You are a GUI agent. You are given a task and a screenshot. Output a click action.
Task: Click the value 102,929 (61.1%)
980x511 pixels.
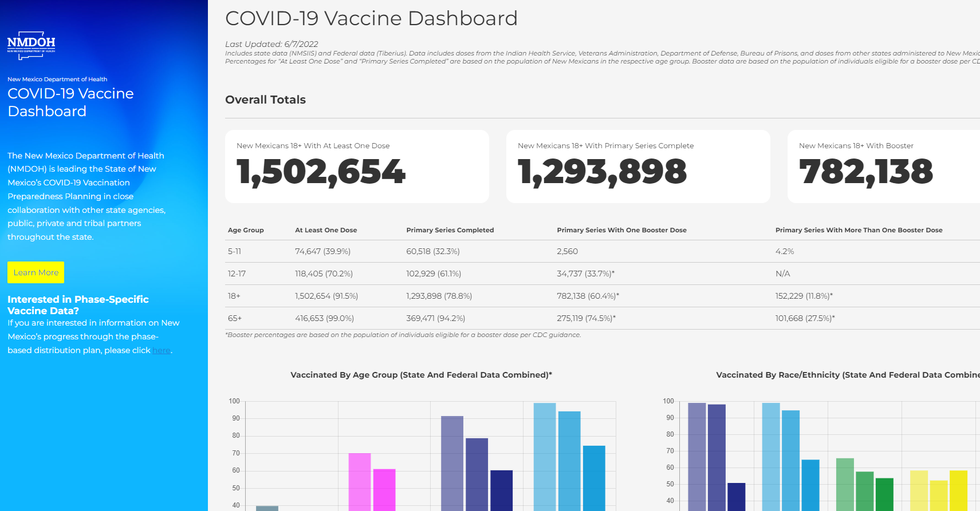434,274
